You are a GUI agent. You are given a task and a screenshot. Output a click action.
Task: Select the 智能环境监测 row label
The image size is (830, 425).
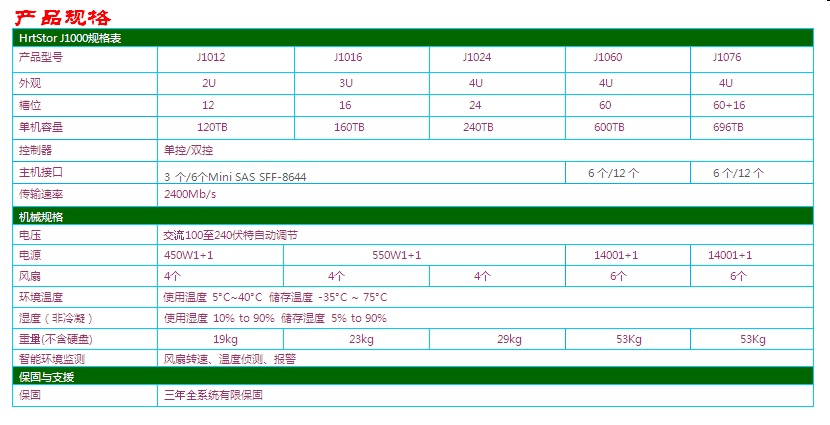(52, 358)
